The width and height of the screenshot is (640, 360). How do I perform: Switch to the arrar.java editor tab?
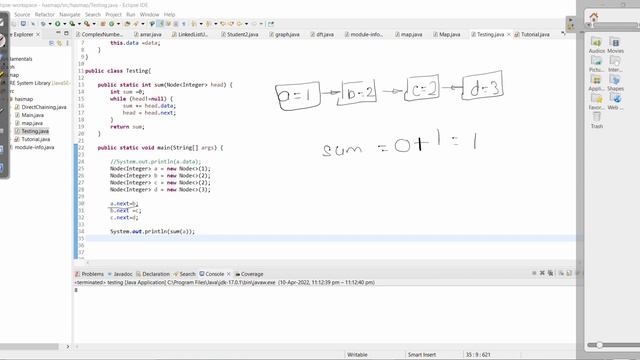coord(148,34)
